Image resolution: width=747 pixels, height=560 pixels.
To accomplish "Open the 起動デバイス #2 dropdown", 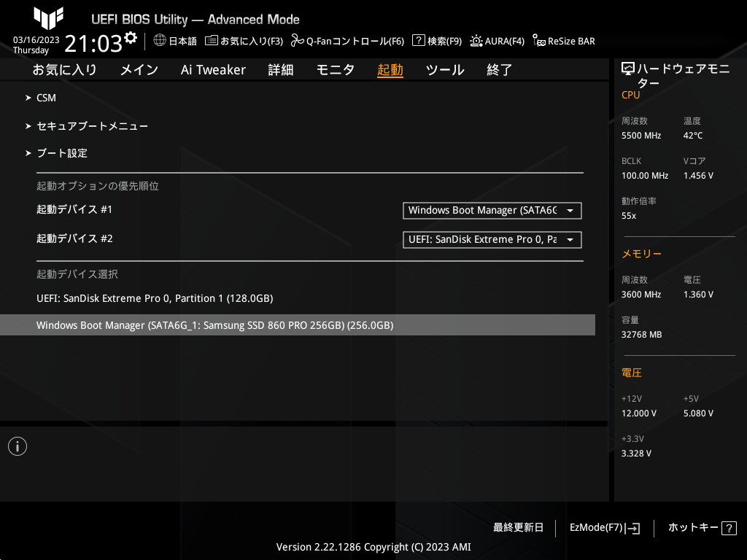I will (x=492, y=239).
